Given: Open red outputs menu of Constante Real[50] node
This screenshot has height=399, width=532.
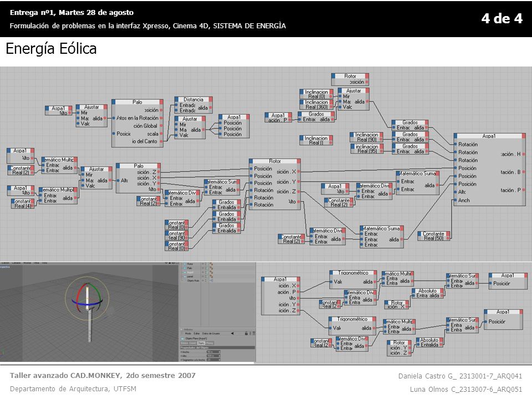Looking at the screenshot, I should pyautogui.click(x=448, y=233).
